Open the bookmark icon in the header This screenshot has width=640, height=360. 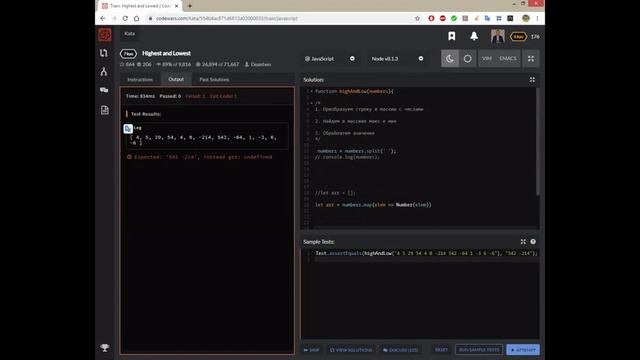pyautogui.click(x=451, y=36)
